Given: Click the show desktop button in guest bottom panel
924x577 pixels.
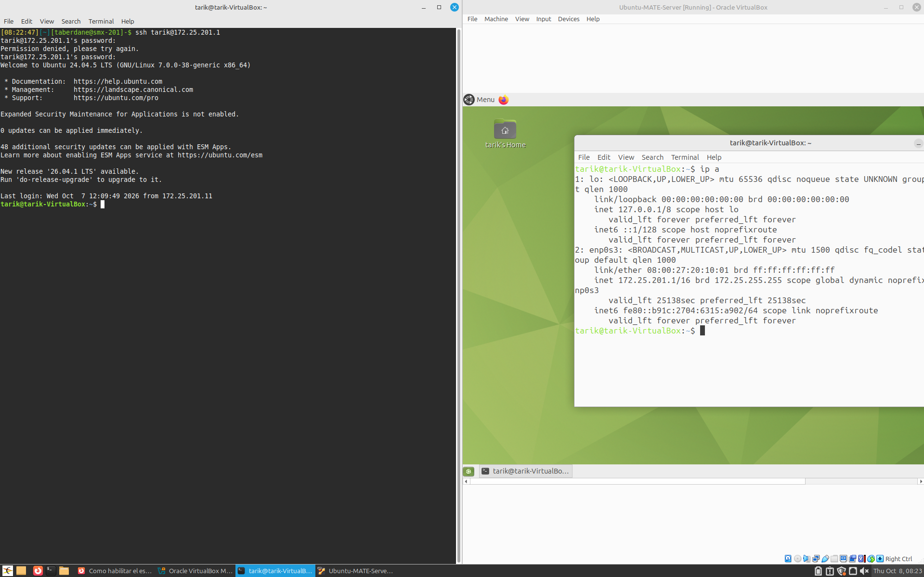Looking at the screenshot, I should pyautogui.click(x=469, y=471).
